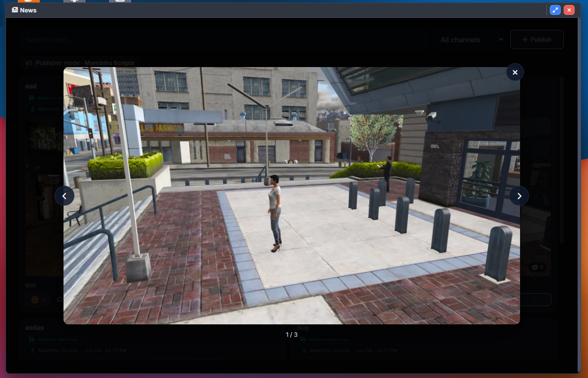Click the Jun 04 - 04:13 PM timestamp
The width and height of the screenshot is (588, 378).
click(105, 350)
